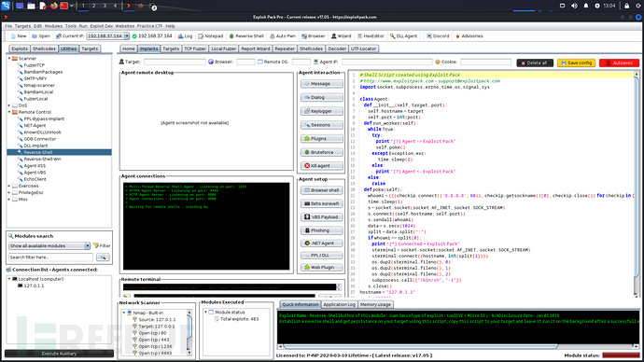
Task: Launch Bruteforce against agent
Action: click(322, 152)
